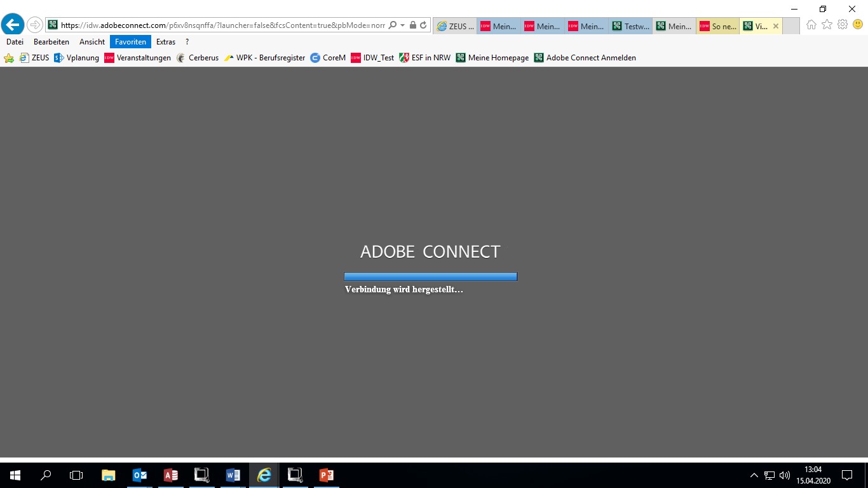Open the Action Center notifications icon
This screenshot has height=488, width=868.
coord(847,475)
